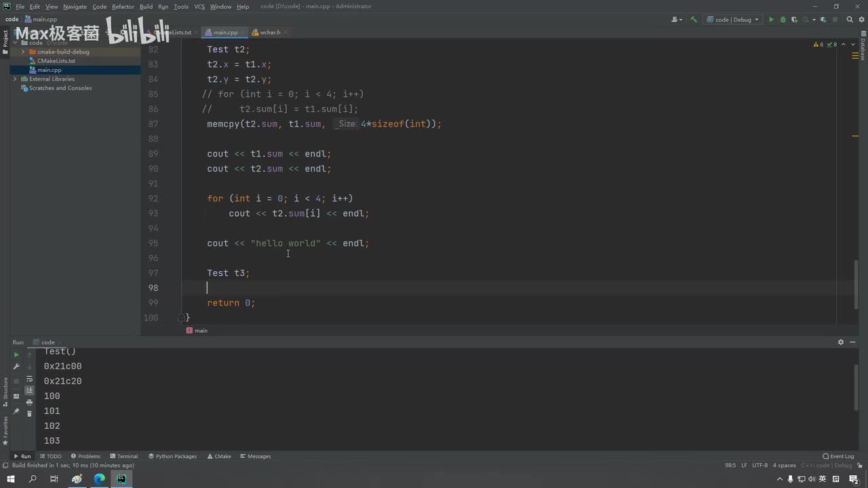
Task: Click the warnings count indicator in the editor
Action: tap(818, 44)
